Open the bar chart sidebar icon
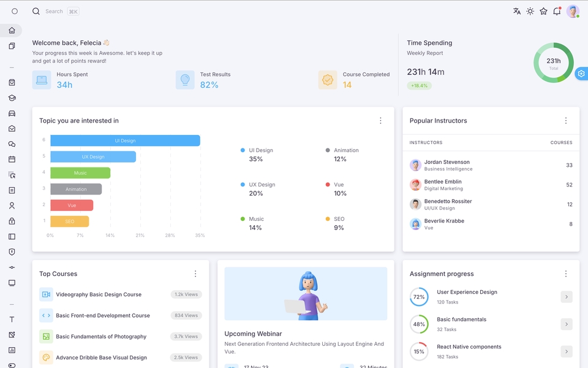588x368 pixels. pyautogui.click(x=12, y=350)
